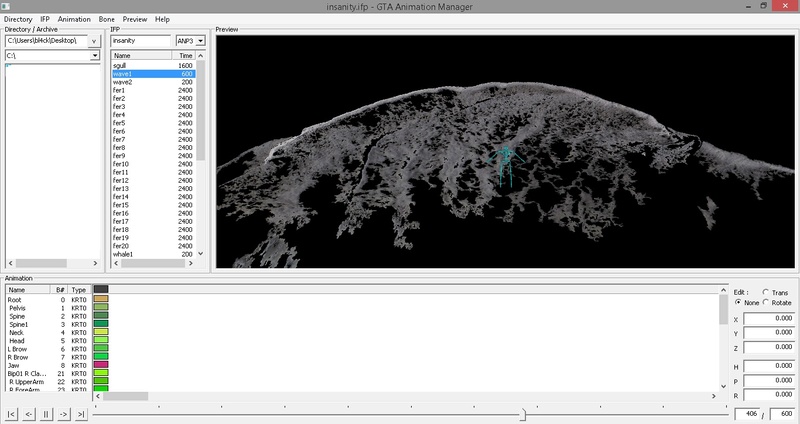800x424 pixels.
Task: Click the IFP name field 'insanity'
Action: coord(141,41)
